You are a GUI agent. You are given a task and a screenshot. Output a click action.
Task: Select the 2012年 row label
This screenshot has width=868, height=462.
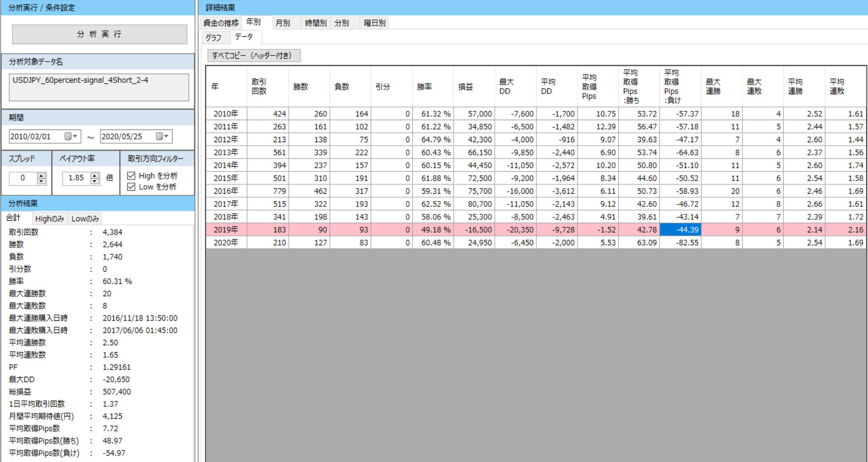(226, 139)
